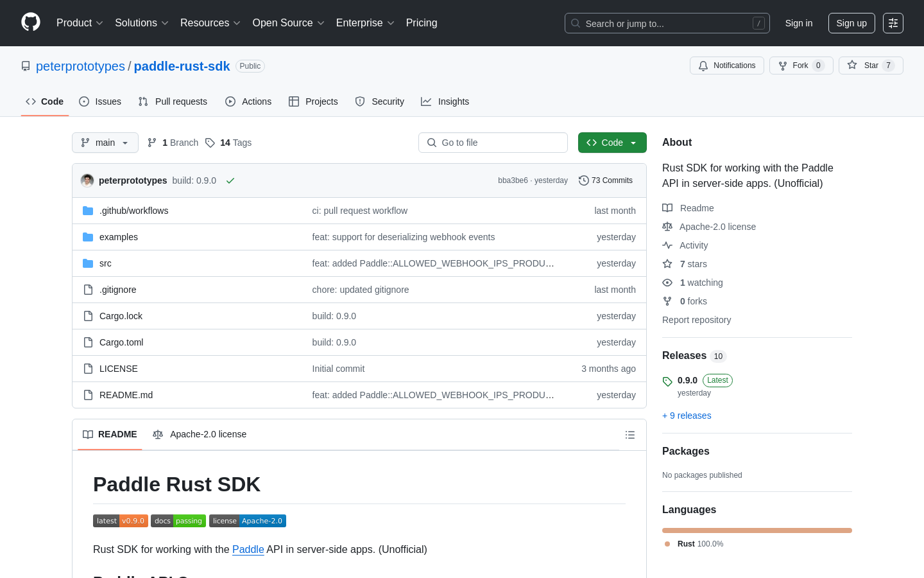
Task: Switch to the Pull requests tab
Action: coord(173,101)
